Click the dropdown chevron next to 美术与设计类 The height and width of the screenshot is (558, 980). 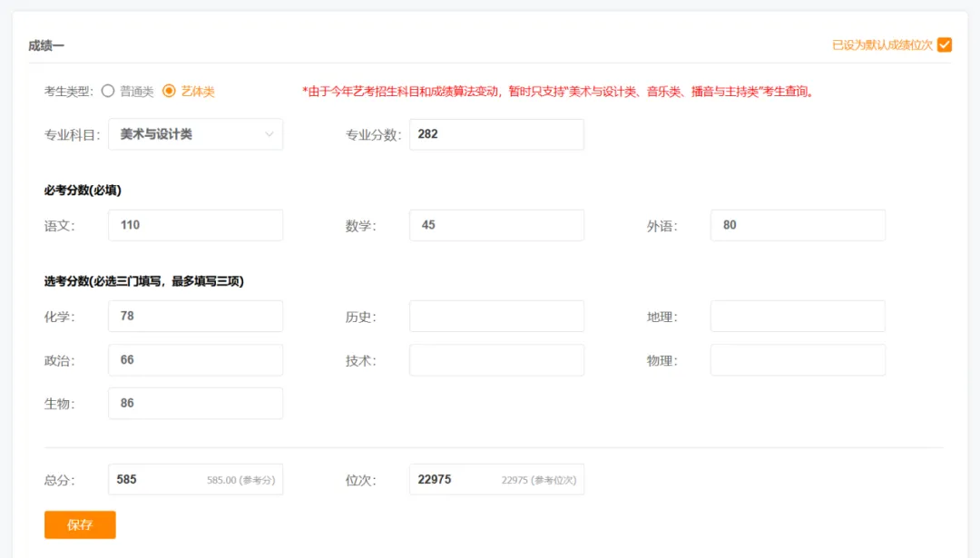(x=269, y=133)
